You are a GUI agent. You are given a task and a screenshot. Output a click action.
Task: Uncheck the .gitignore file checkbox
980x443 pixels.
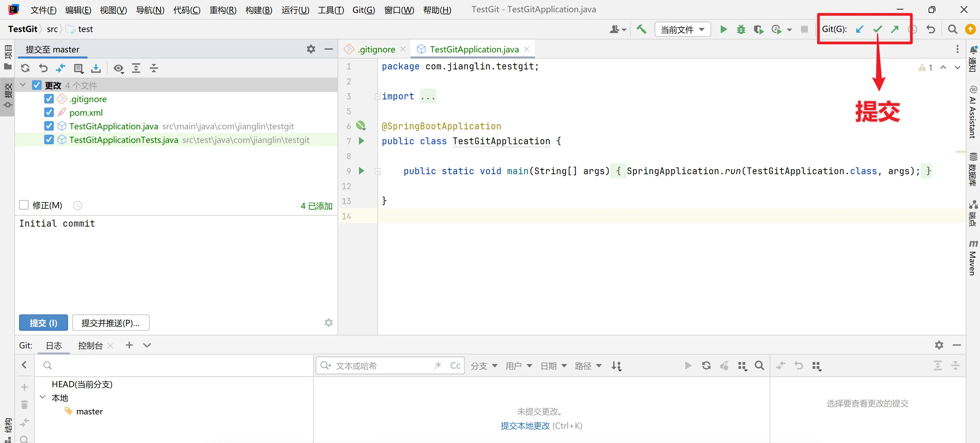(49, 99)
